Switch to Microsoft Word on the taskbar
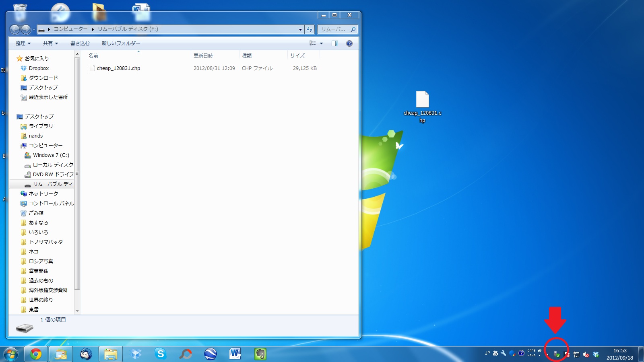The width and height of the screenshot is (644, 362). (x=235, y=354)
